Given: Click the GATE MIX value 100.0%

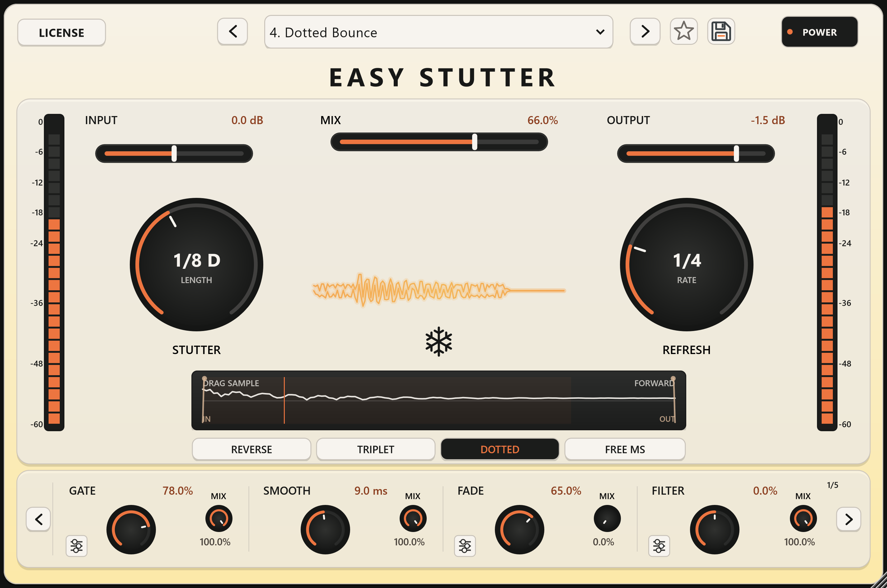Looking at the screenshot, I should [x=215, y=542].
